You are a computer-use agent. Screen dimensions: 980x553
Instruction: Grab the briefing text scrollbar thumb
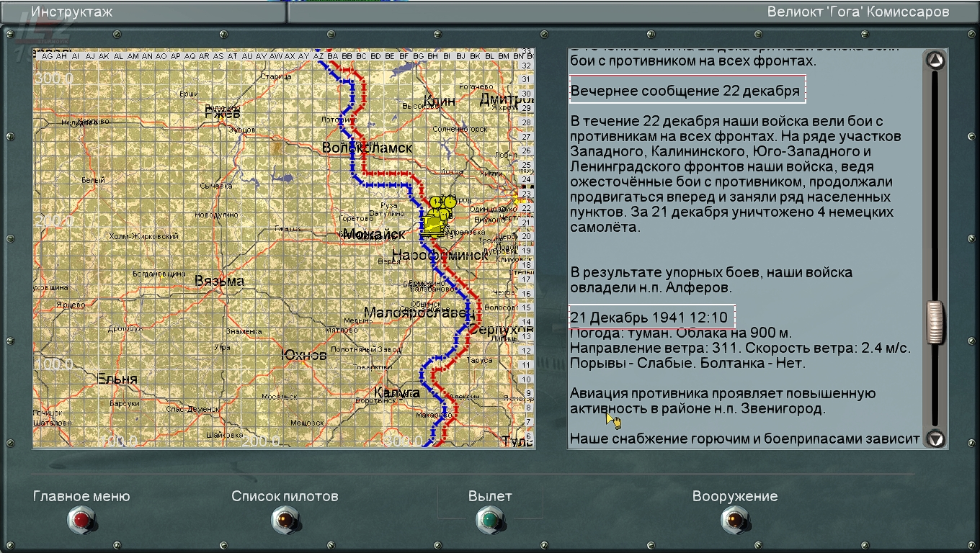click(935, 323)
